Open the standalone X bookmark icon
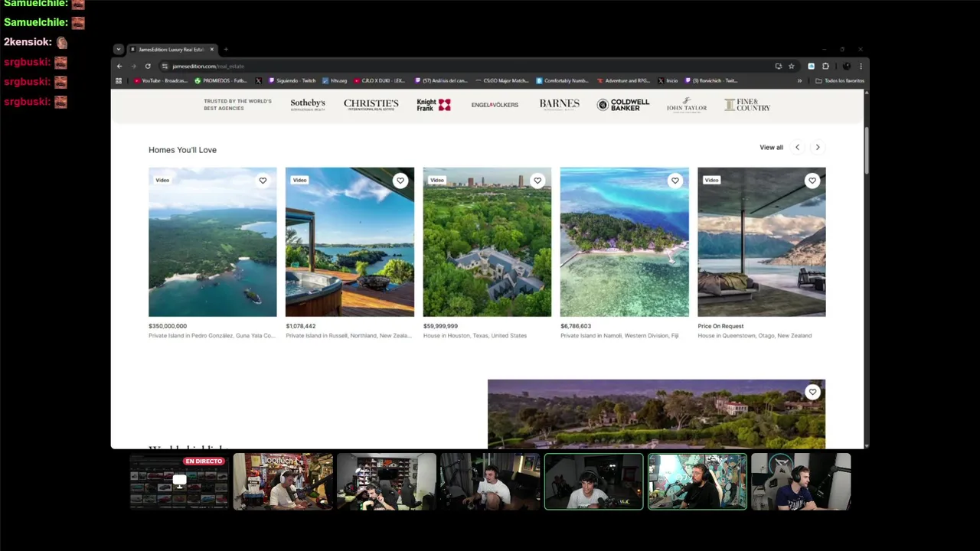Viewport: 980px width, 551px height. (x=258, y=80)
